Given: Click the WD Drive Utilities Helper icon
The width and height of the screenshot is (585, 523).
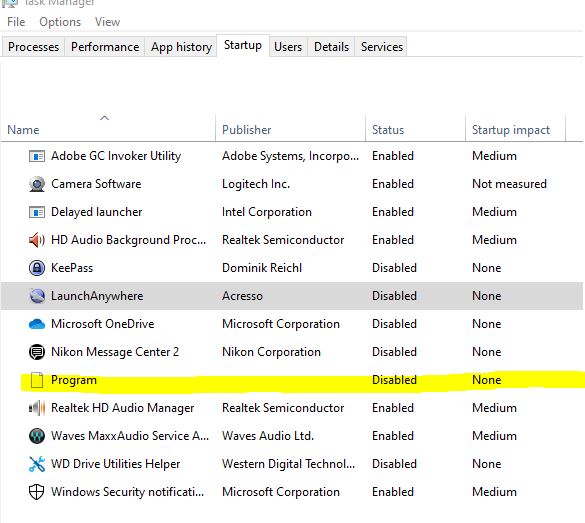Looking at the screenshot, I should (37, 464).
